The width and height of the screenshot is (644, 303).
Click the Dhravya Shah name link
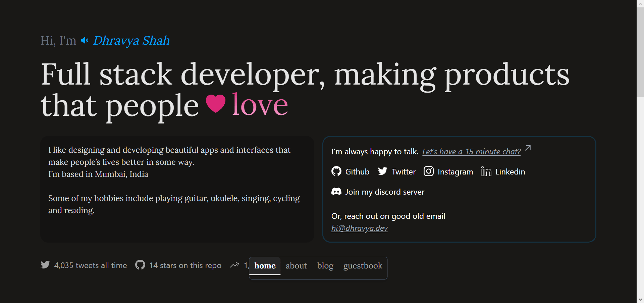[x=131, y=41]
